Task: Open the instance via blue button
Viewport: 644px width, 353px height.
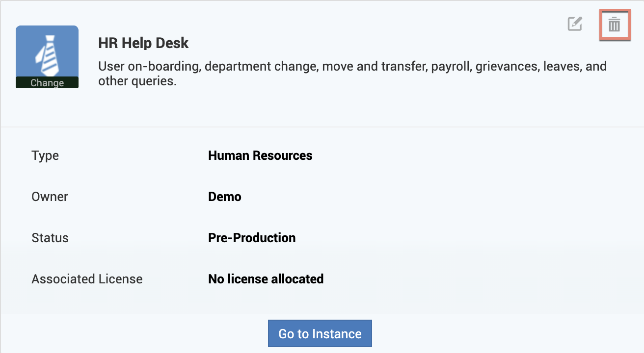Action: point(320,334)
